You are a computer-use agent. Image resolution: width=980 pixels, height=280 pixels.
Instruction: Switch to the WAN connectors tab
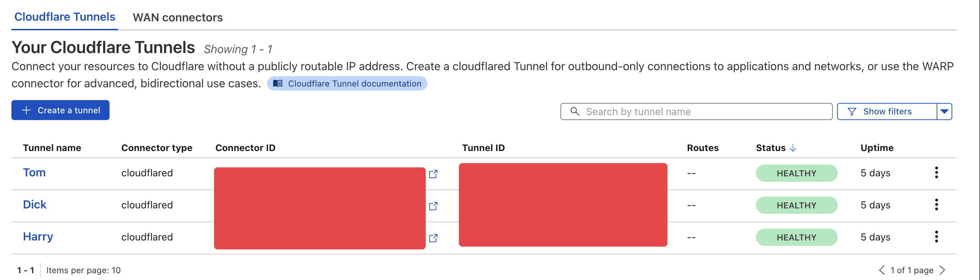(x=178, y=17)
